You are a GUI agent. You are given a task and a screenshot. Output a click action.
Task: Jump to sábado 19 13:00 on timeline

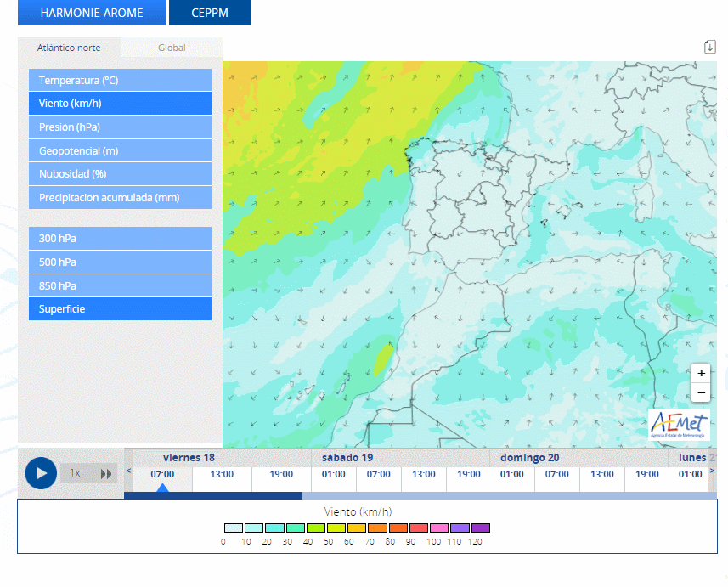click(424, 475)
